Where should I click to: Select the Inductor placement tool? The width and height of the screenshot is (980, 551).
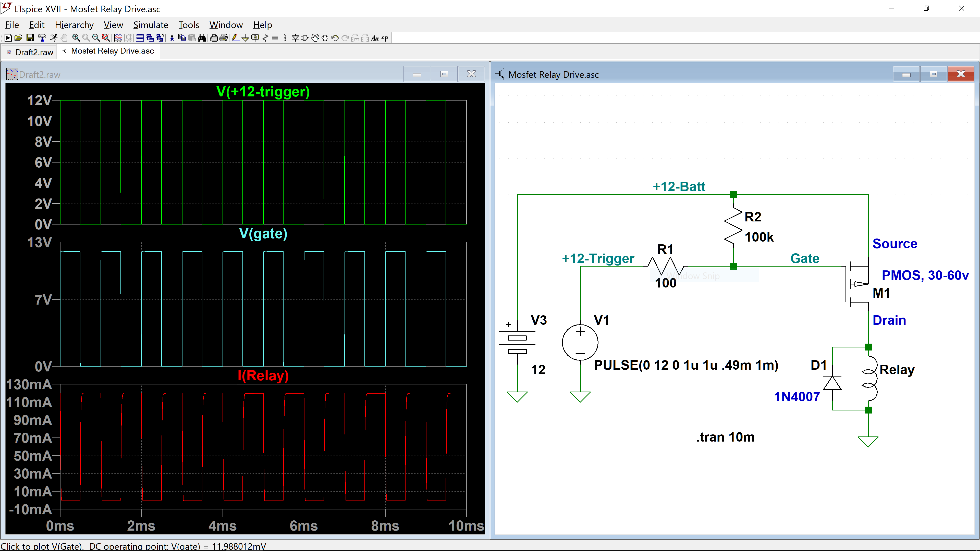click(285, 38)
